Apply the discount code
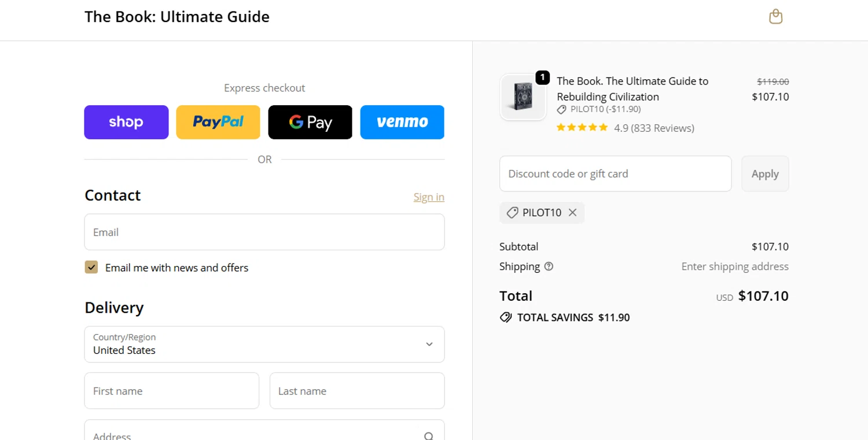Screen dimensions: 868x440 pyautogui.click(x=765, y=173)
